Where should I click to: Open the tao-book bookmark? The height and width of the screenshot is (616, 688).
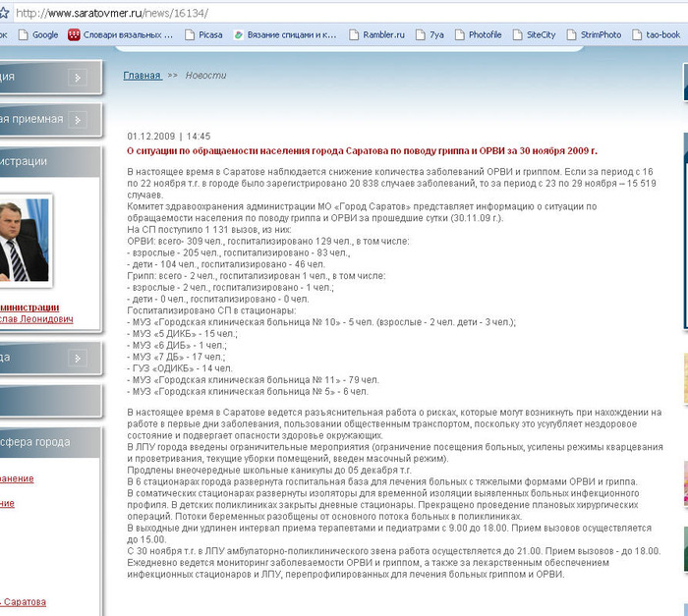click(x=656, y=34)
